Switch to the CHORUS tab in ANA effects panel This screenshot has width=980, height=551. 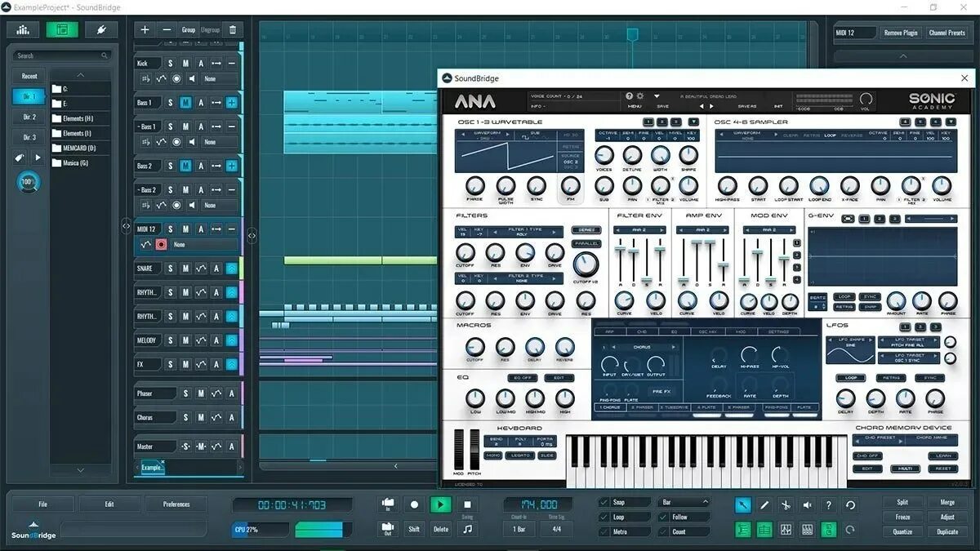[610, 407]
